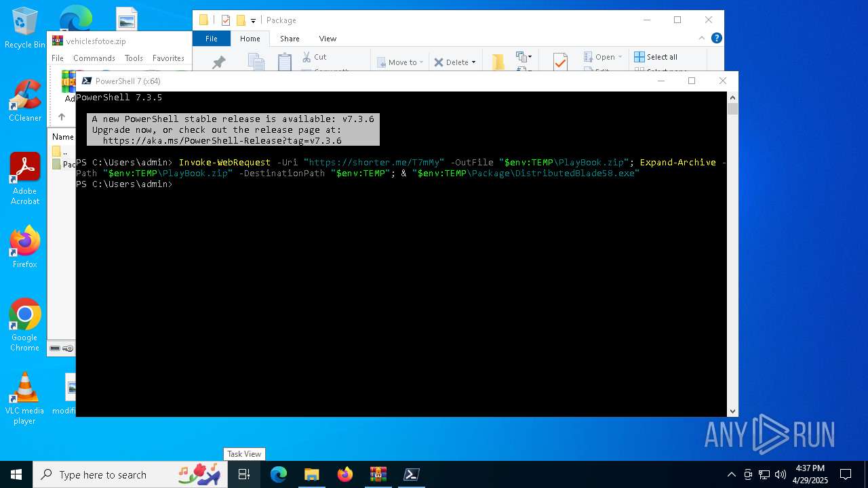
Task: Click the PowerShell scrollbar up arrow
Action: 732,97
